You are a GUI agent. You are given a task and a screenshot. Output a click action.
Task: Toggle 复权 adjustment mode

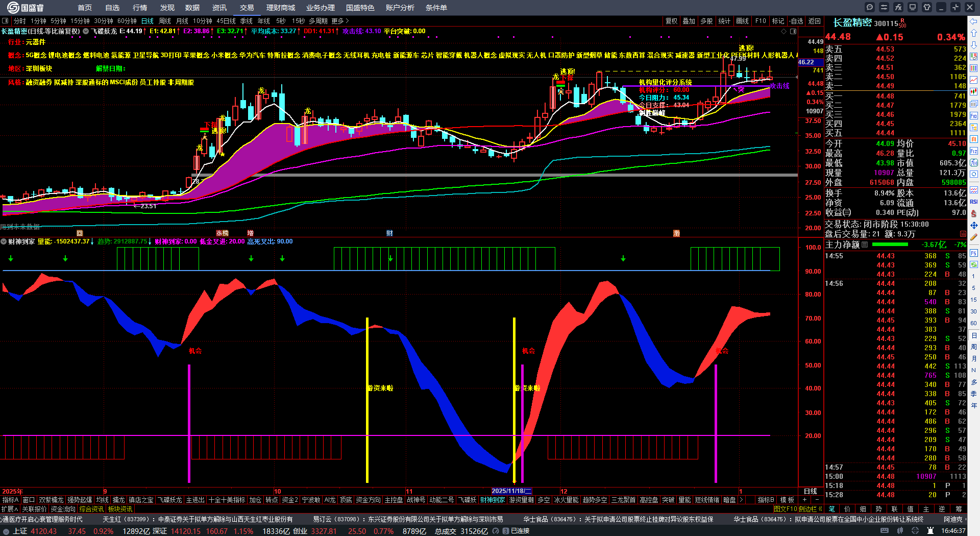pos(672,21)
